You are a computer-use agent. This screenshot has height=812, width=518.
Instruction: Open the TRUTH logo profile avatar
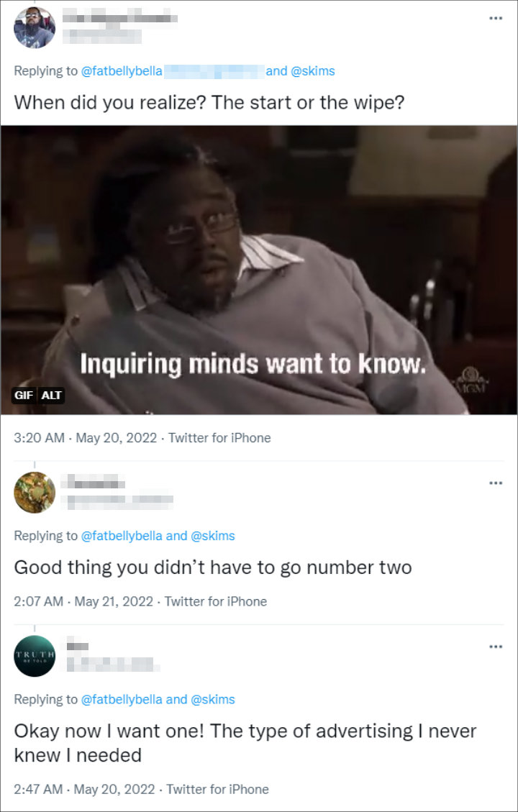[35, 656]
